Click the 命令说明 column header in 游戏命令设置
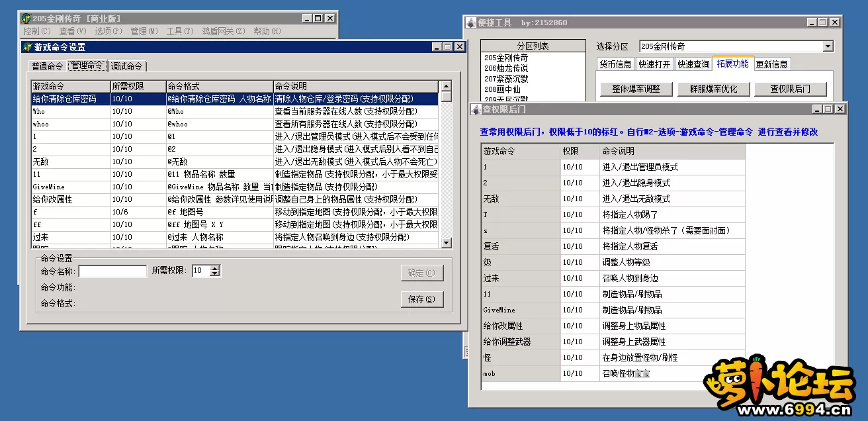Screen dimensions: 868x421 tap(355, 86)
